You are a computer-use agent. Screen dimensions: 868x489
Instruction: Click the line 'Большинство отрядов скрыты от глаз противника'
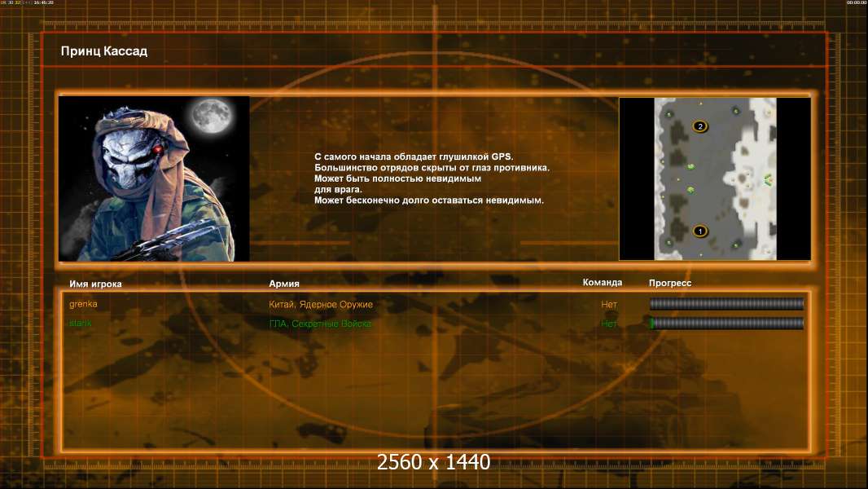click(432, 167)
